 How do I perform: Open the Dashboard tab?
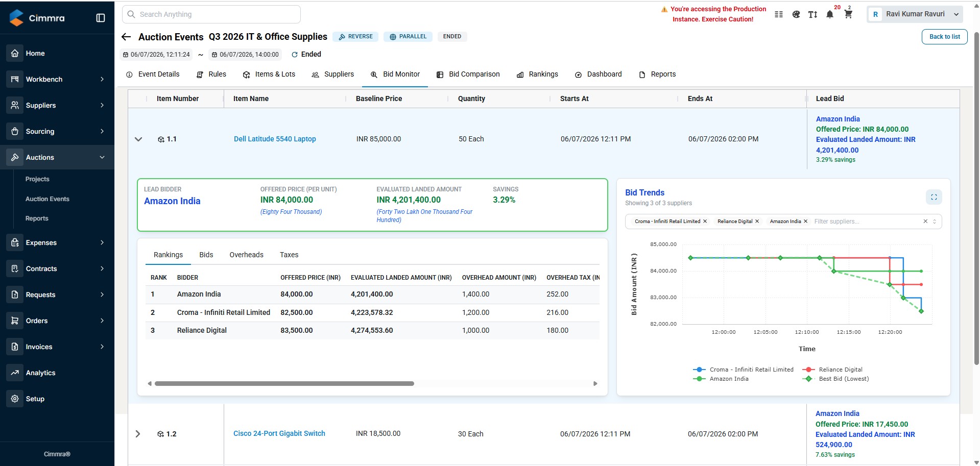coord(598,75)
